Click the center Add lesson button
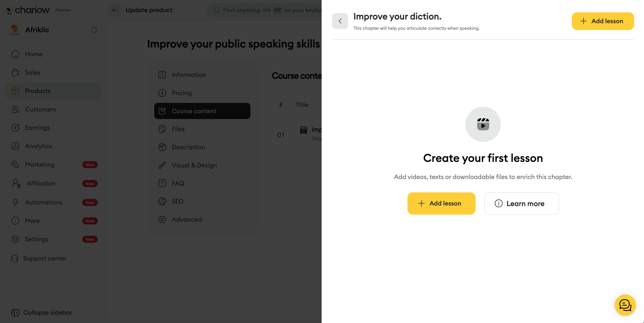644x323 pixels. tap(441, 203)
